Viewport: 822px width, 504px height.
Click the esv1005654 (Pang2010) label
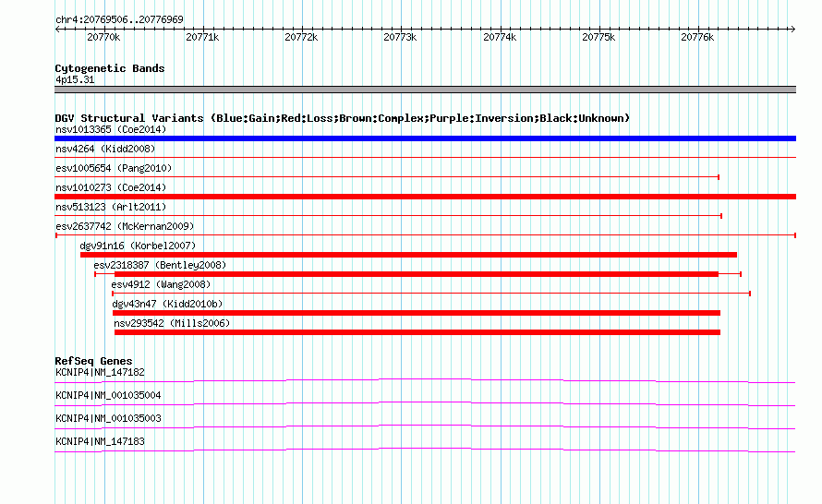tap(114, 168)
